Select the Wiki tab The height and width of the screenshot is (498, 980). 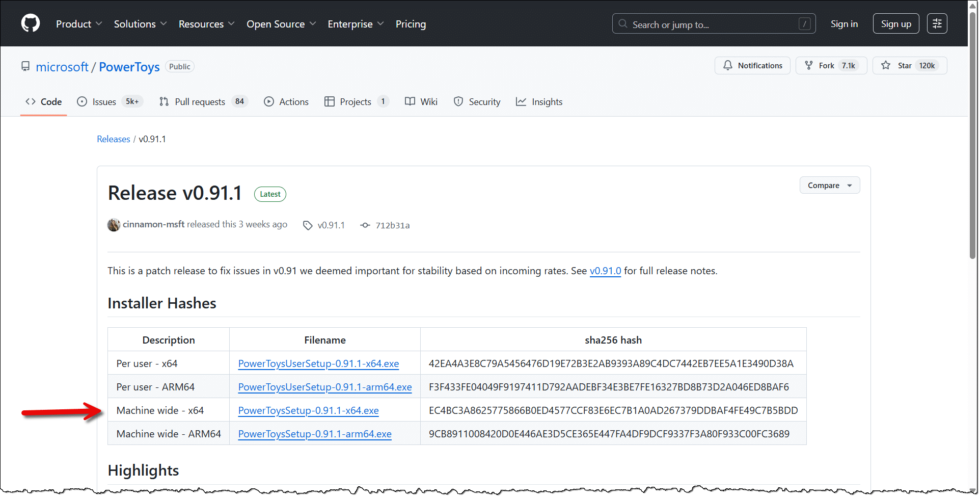421,102
